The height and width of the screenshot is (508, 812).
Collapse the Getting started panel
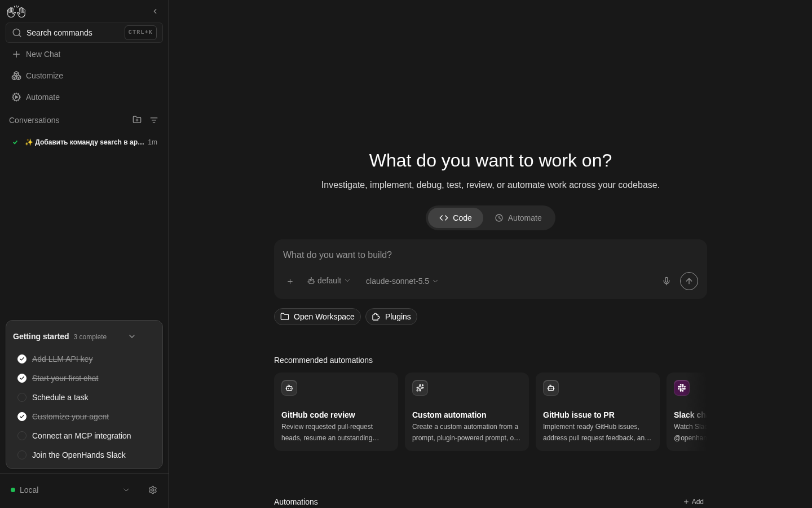[x=132, y=336]
